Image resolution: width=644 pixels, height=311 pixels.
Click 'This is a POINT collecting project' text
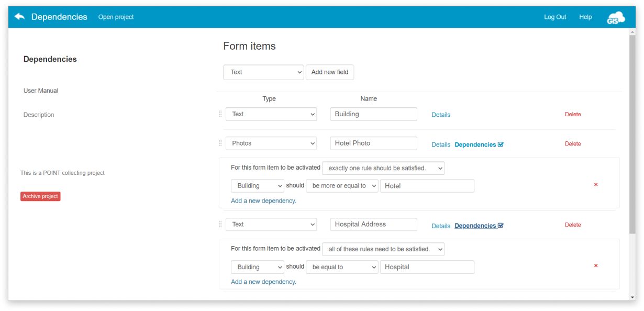(62, 173)
